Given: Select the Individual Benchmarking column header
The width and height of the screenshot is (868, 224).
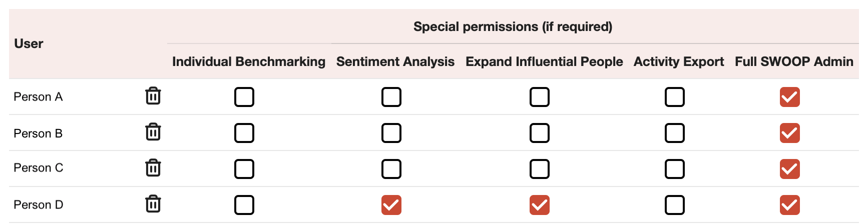Looking at the screenshot, I should [249, 61].
